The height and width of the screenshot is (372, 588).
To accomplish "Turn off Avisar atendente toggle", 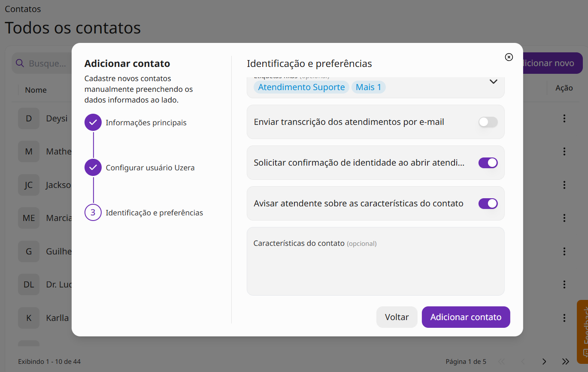I will 488,203.
